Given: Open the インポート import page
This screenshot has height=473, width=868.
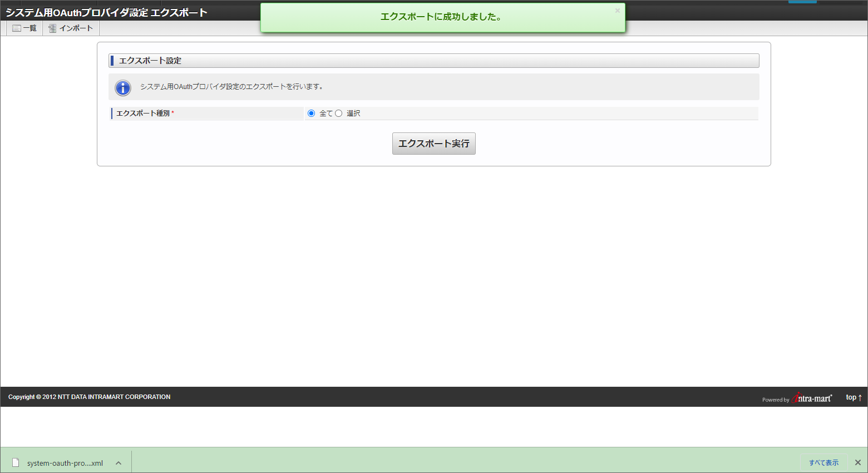Looking at the screenshot, I should point(71,28).
